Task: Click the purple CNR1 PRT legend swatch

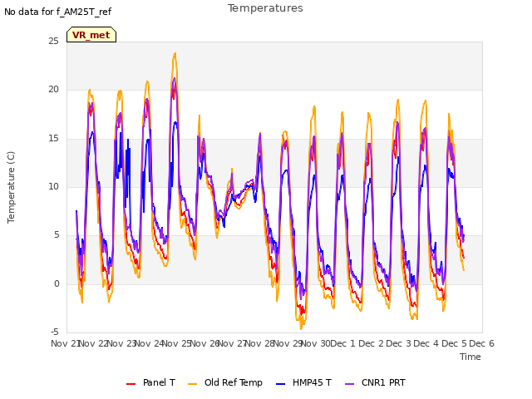Action: [349, 384]
